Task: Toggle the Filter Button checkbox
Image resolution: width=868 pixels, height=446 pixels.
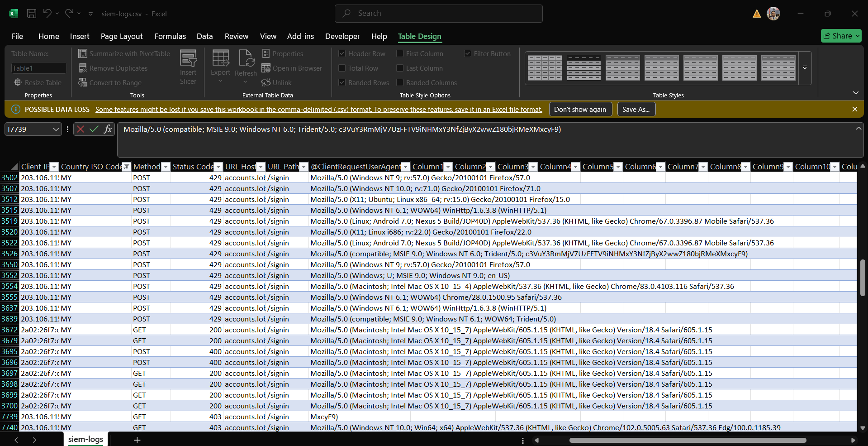Action: [x=468, y=53]
